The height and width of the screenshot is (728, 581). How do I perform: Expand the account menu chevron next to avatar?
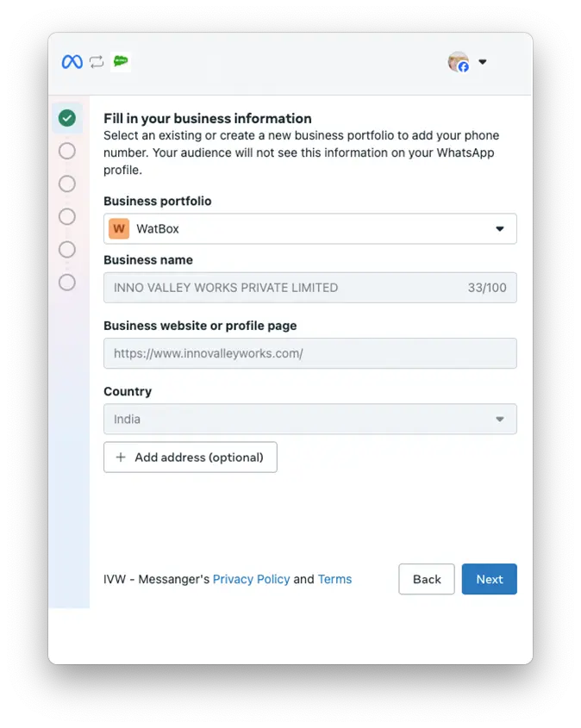pyautogui.click(x=483, y=61)
